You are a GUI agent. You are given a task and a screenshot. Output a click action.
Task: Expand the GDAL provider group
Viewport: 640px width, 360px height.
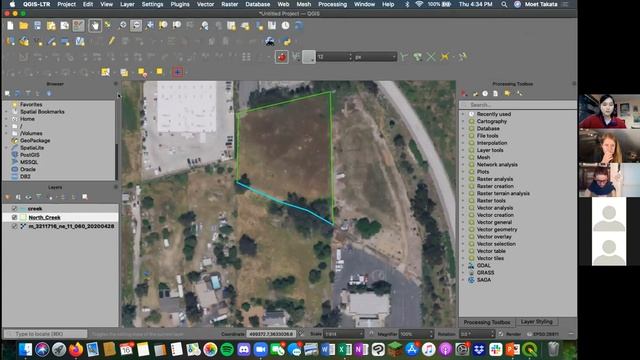point(463,265)
